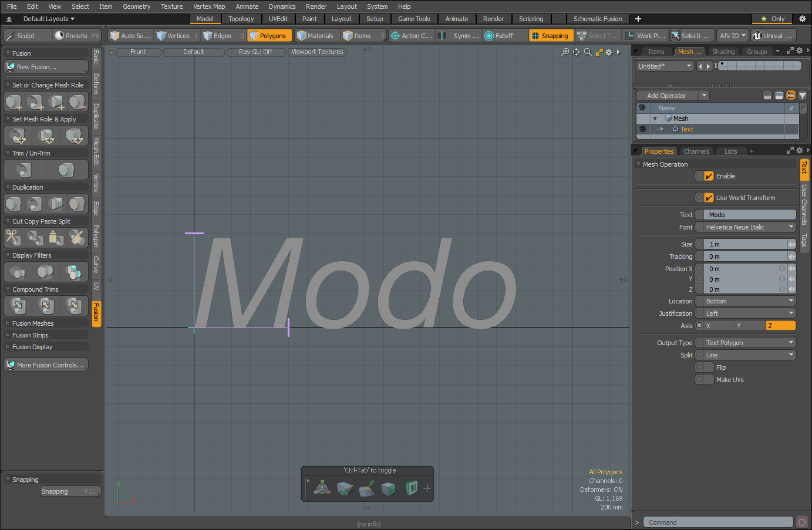Uncheck Use World Transform
Viewport: 812px width, 530px height.
click(x=709, y=198)
